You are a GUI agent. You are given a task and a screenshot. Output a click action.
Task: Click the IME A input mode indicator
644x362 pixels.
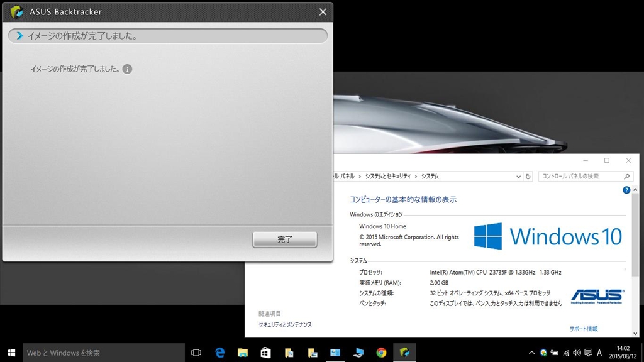pyautogui.click(x=599, y=353)
